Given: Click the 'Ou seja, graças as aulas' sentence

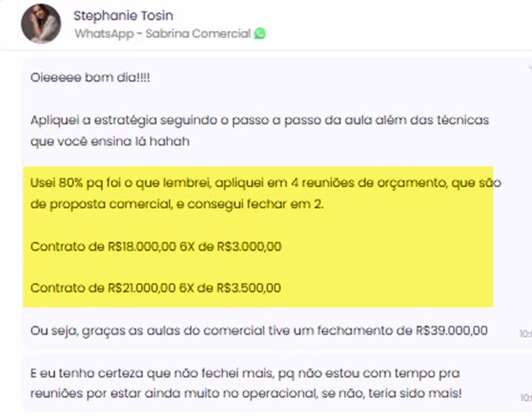Looking at the screenshot, I should click(x=259, y=331).
